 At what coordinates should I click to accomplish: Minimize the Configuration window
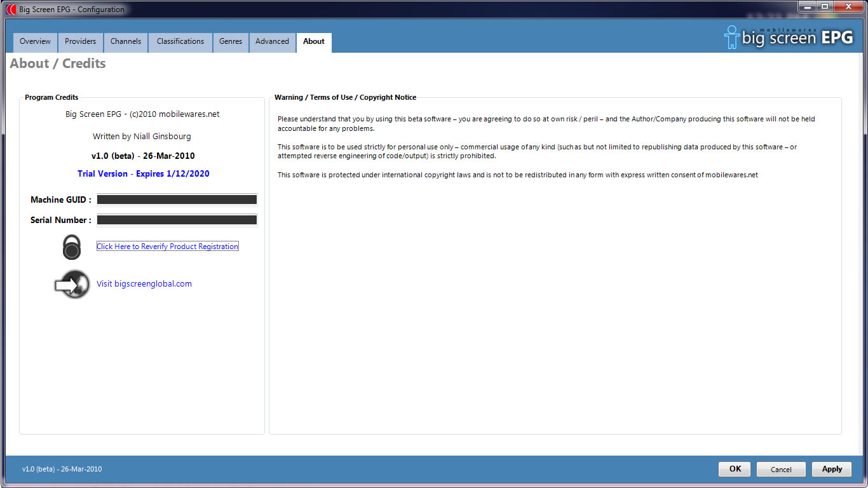(807, 6)
